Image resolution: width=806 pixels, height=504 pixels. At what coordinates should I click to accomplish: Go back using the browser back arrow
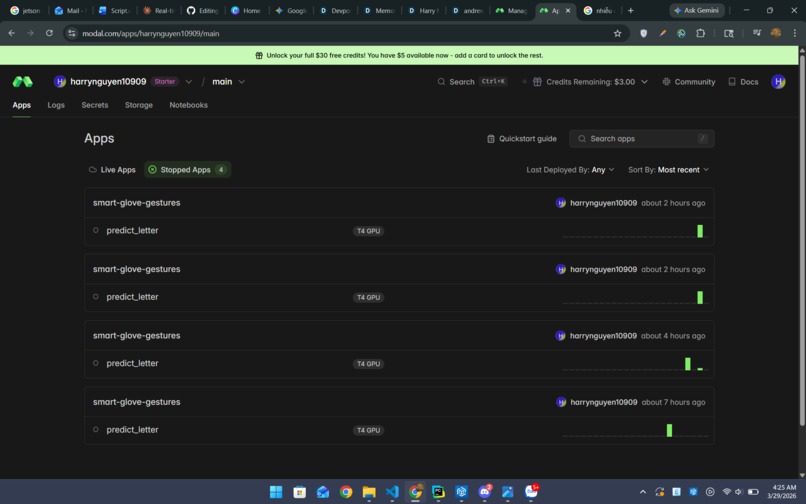coord(11,33)
